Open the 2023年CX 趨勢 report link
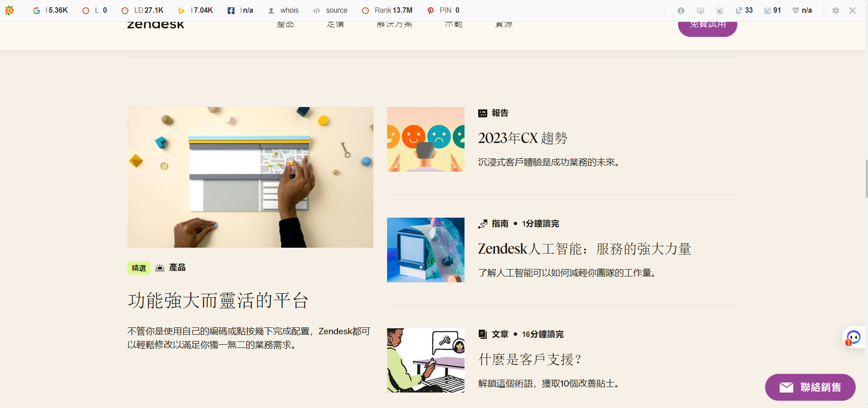The width and height of the screenshot is (868, 408). point(523,138)
